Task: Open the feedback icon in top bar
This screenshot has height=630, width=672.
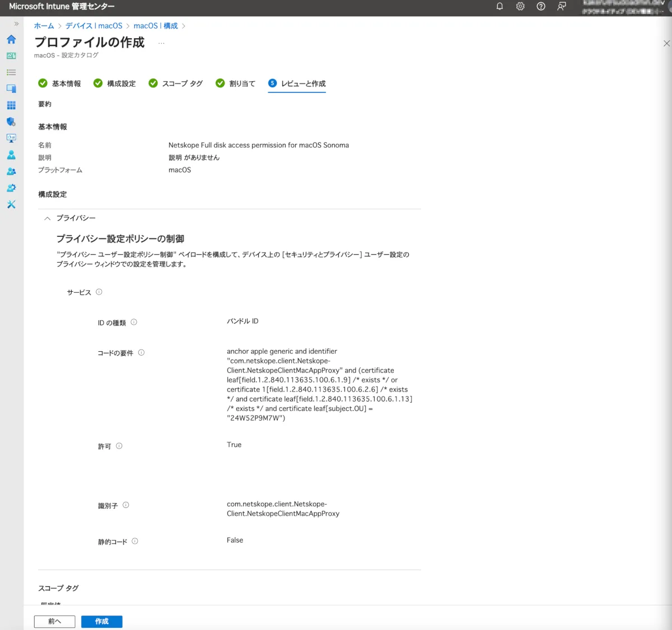Action: [562, 6]
